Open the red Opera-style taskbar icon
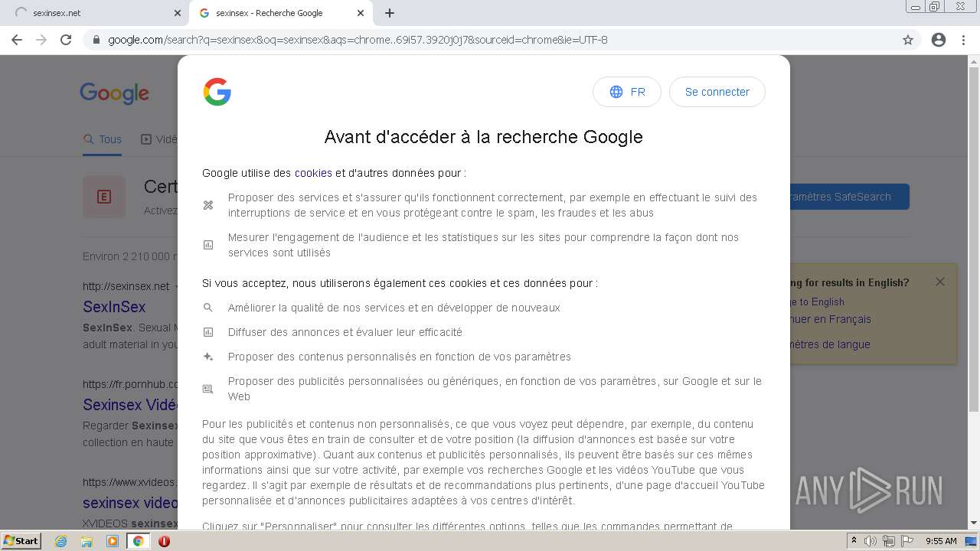Screen dimensions: 980x551 [164, 541]
